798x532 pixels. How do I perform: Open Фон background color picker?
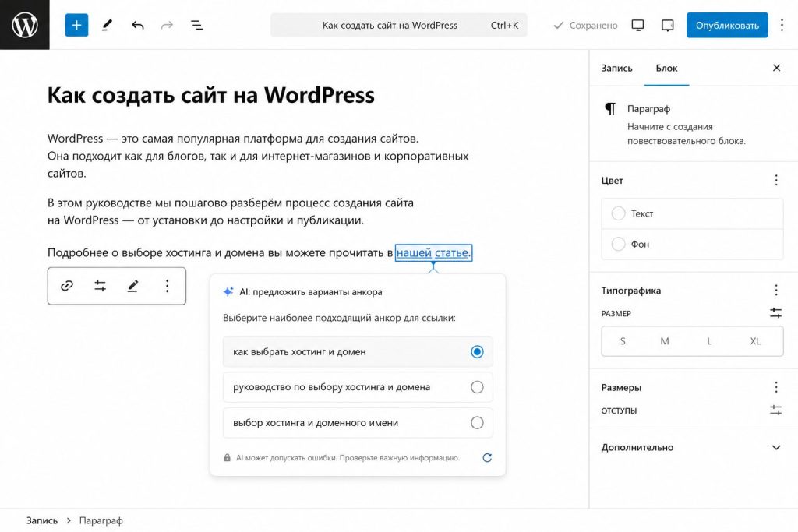pyautogui.click(x=692, y=244)
